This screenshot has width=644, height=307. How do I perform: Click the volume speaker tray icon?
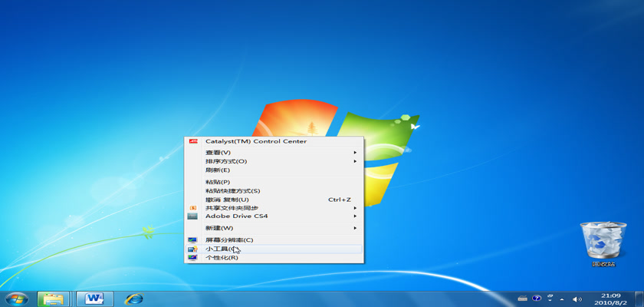point(577,299)
